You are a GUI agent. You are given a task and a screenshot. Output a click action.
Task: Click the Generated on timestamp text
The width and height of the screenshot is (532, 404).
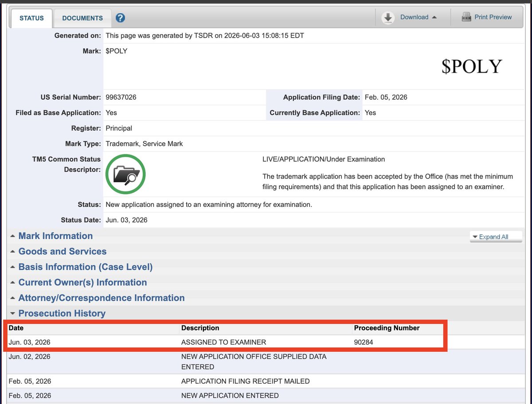pyautogui.click(x=205, y=35)
